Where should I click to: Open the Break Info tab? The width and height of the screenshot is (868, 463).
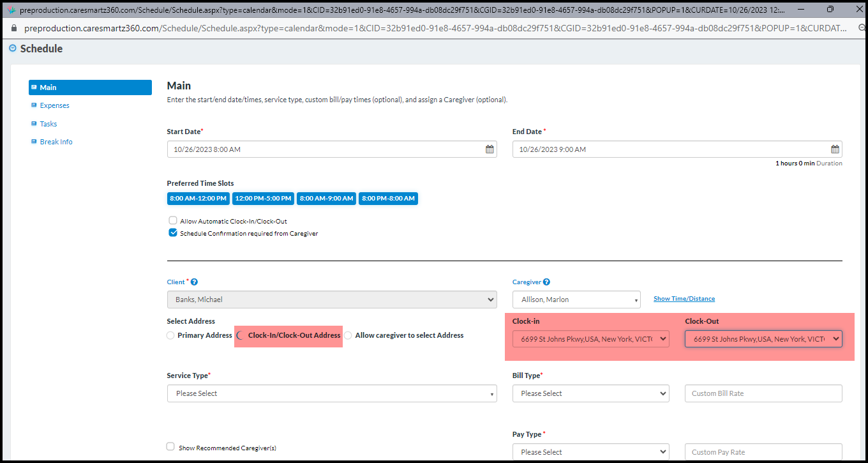tap(56, 142)
